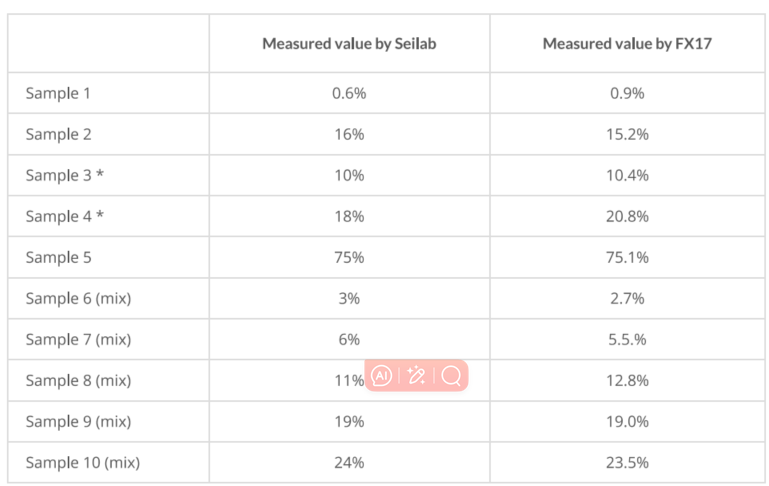Click the magnifying glass search icon
Screen dimensions: 769x486
pos(451,376)
